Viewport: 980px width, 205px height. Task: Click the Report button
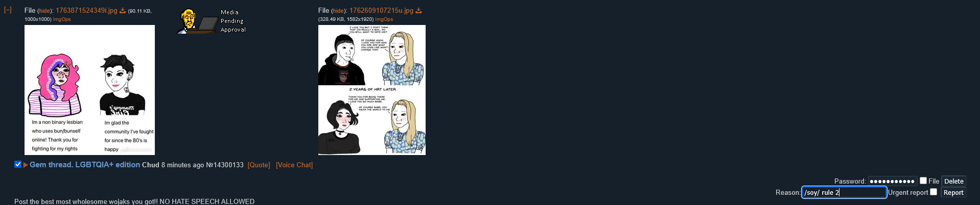tap(953, 193)
